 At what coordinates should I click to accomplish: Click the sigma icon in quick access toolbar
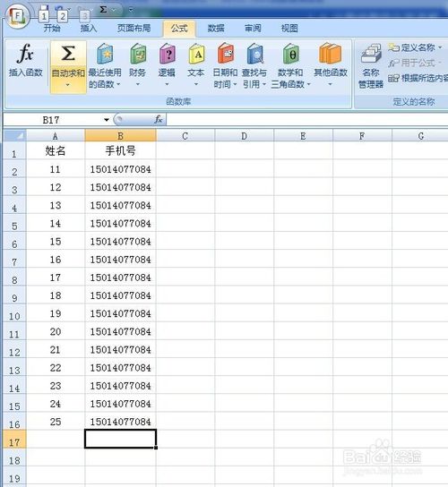pyautogui.click(x=104, y=10)
